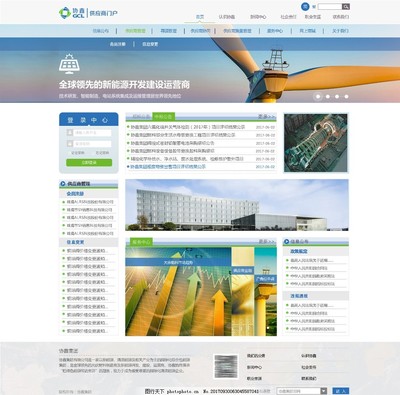Open the blue highlighted announcement link
The image size is (400, 395).
pyautogui.click(x=168, y=166)
